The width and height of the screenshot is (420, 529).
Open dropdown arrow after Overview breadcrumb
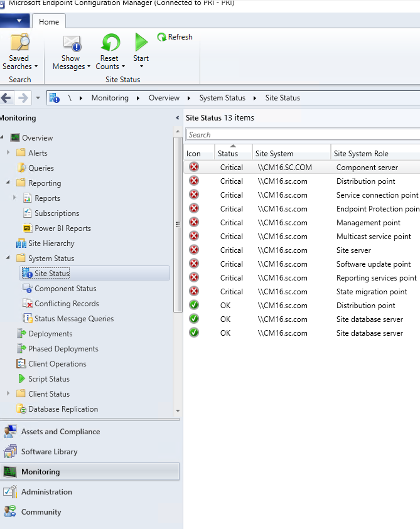[189, 98]
